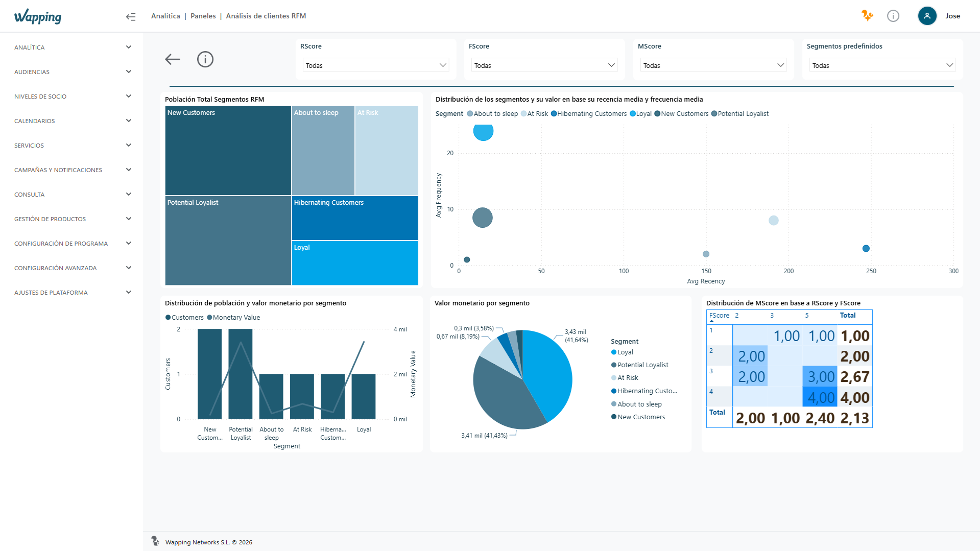Open the Segmentos predefinidos dropdown

pyautogui.click(x=882, y=65)
